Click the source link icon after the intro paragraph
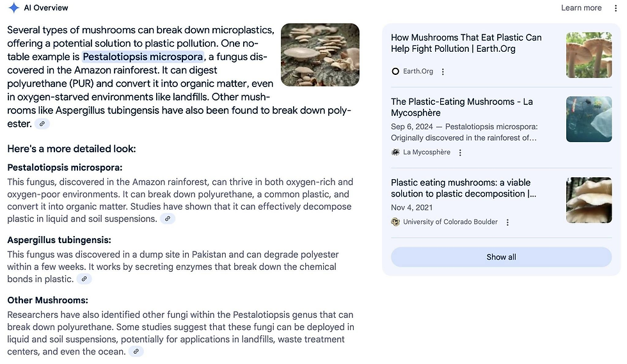 pyautogui.click(x=42, y=124)
